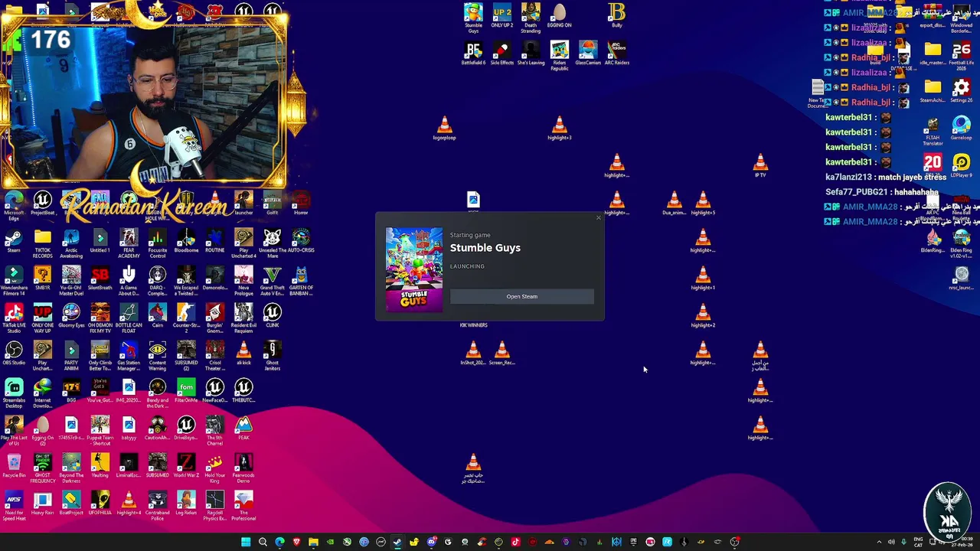980x551 pixels.
Task: Select the Need for Speed Heat shortcut
Action: pyautogui.click(x=14, y=506)
